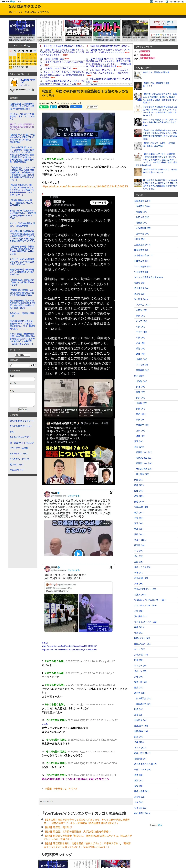This screenshot has height=868, width=186.
Task: Open the 陰謀論 (36) category
Action: pos(140,545)
